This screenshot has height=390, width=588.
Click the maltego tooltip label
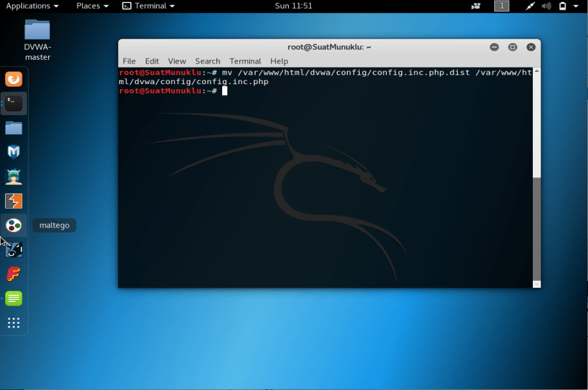point(55,226)
